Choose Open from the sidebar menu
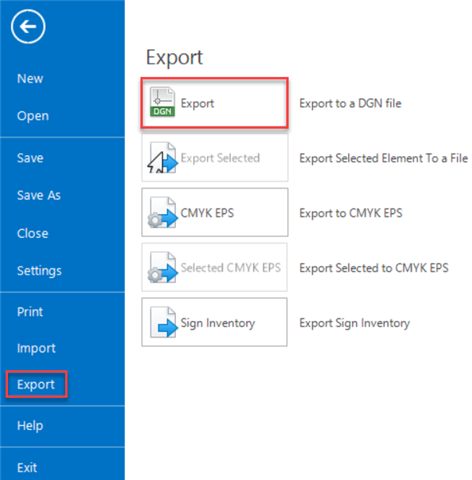This screenshot has height=480, width=472. 33,116
